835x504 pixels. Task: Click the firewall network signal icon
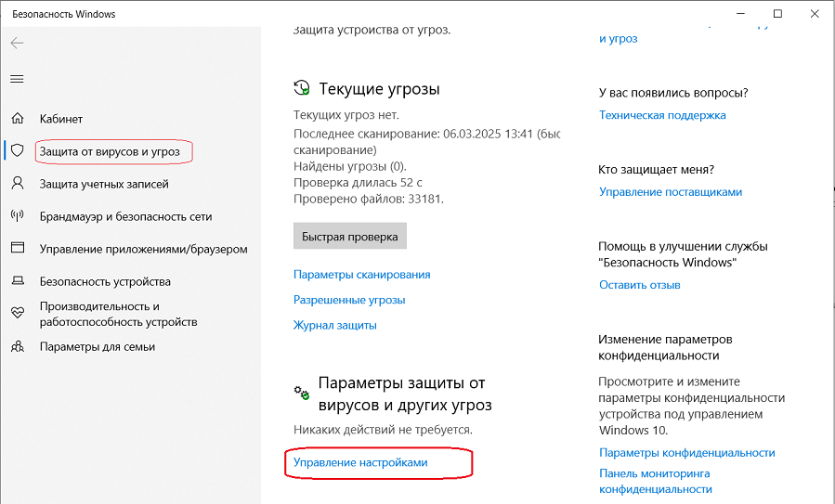[x=17, y=216]
